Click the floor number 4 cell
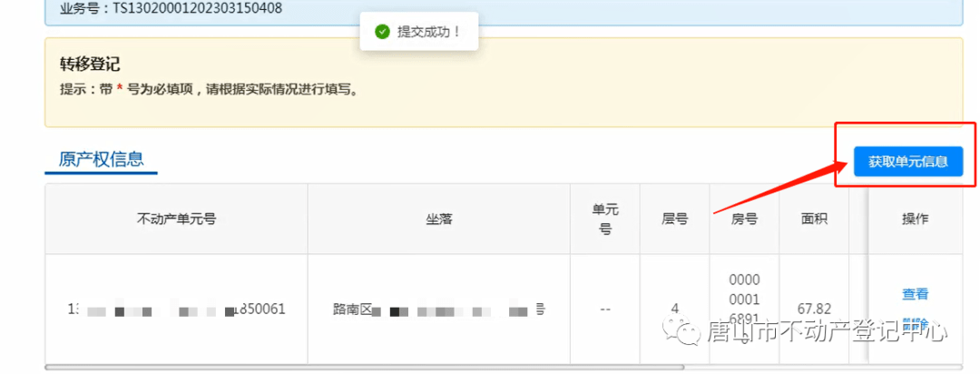This screenshot has width=980, height=374. pyautogui.click(x=674, y=309)
